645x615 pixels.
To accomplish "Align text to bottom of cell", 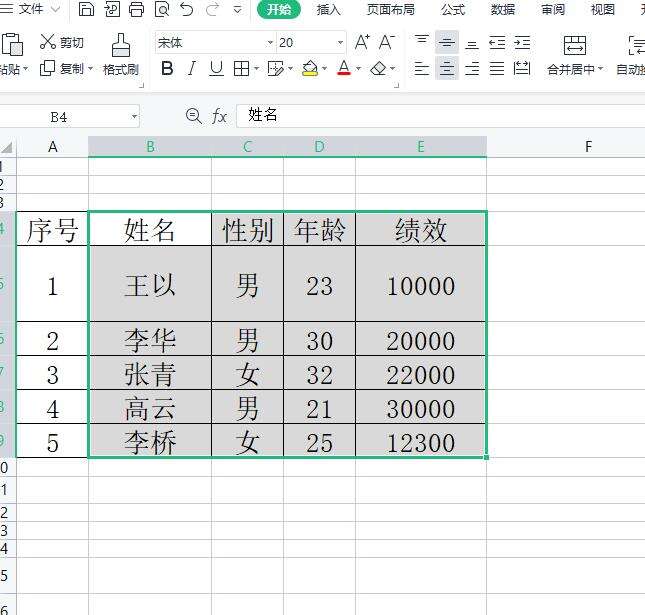I will pos(472,43).
